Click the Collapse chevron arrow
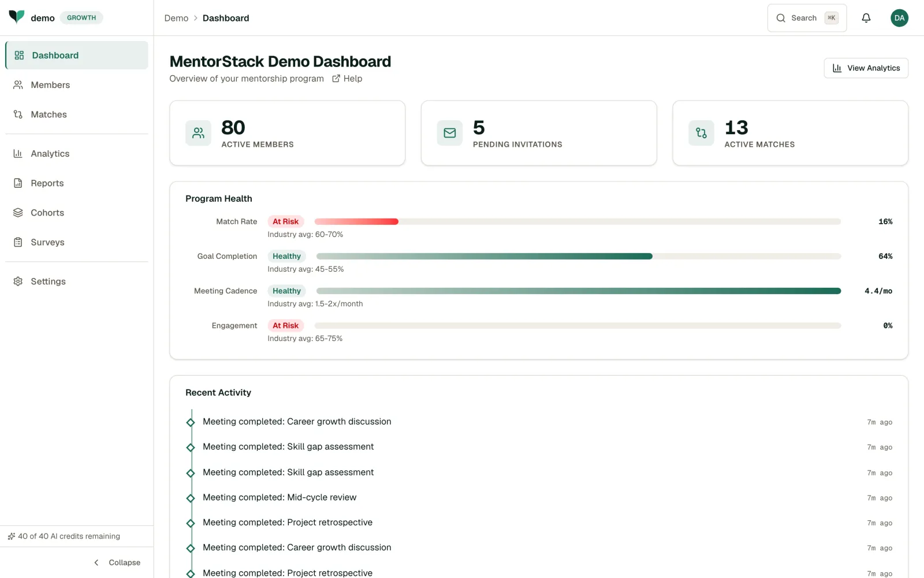The width and height of the screenshot is (924, 578). 96,562
